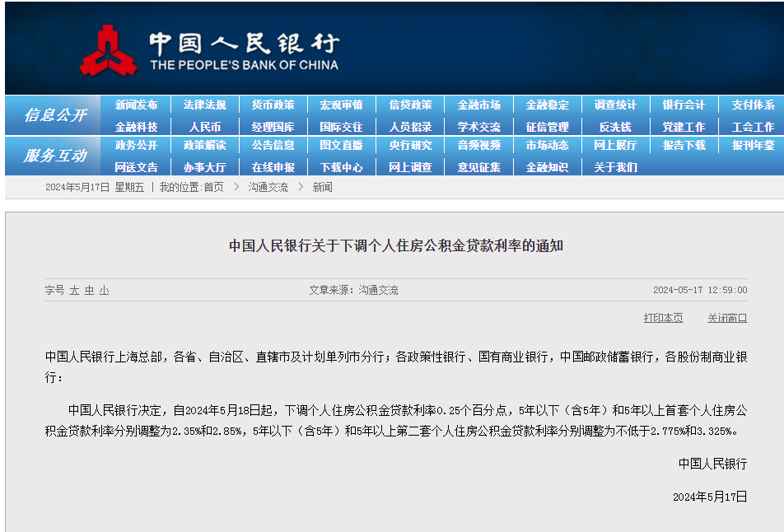Open the 宏观审慎 menu
The height and width of the screenshot is (532, 784).
[340, 105]
